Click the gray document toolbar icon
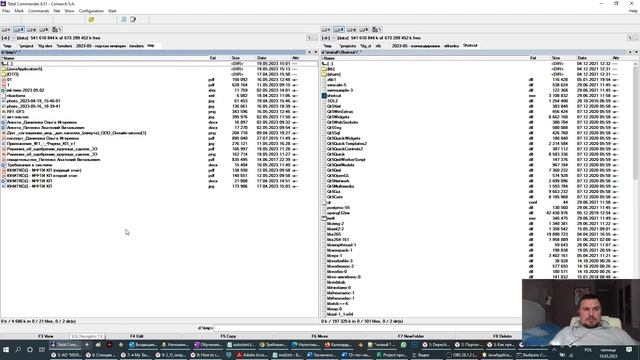Image resolution: width=640 pixels, height=360 pixels. (x=123, y=20)
